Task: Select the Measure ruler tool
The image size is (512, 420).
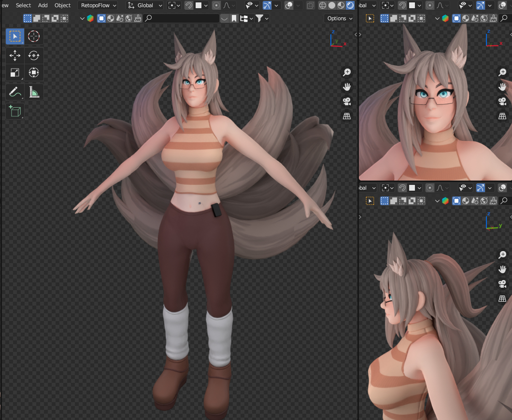Action: click(x=34, y=92)
